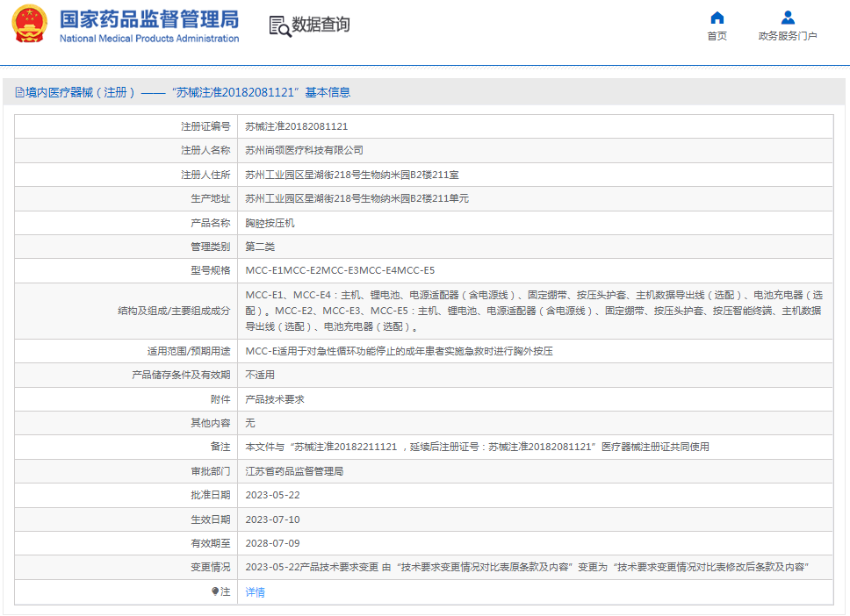Click the 首页 house icon
The height and width of the screenshot is (616, 850).
click(x=717, y=18)
